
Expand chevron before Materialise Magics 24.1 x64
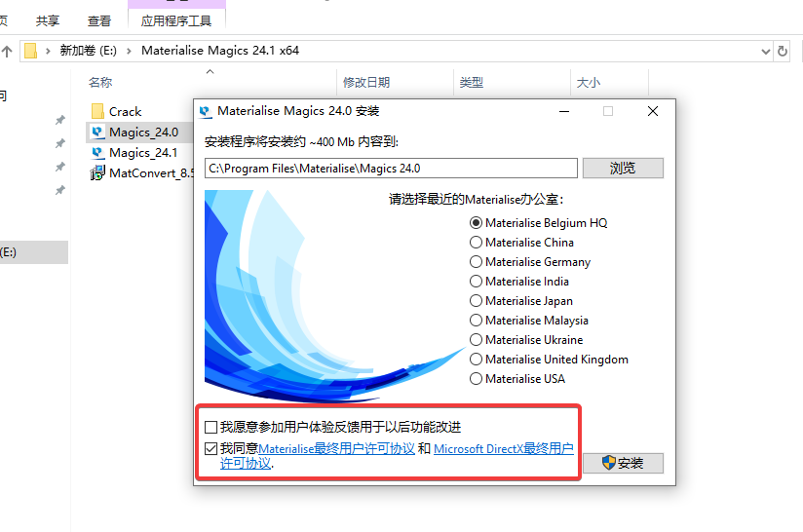click(x=129, y=51)
